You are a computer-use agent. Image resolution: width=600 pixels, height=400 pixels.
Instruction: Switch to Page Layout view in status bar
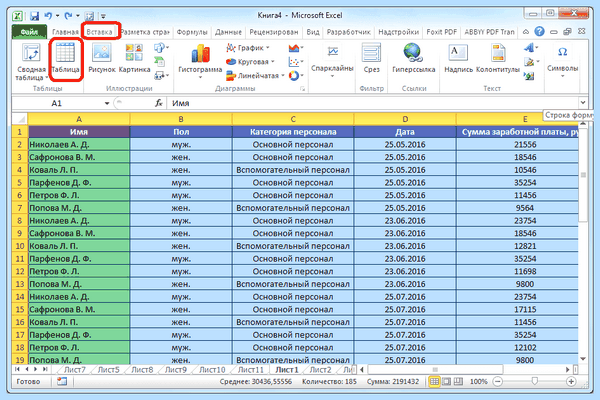(446, 381)
